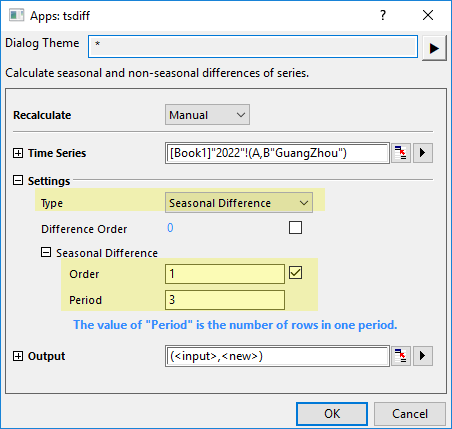Click the Recalculate label
This screenshot has width=452, height=429.
point(42,115)
